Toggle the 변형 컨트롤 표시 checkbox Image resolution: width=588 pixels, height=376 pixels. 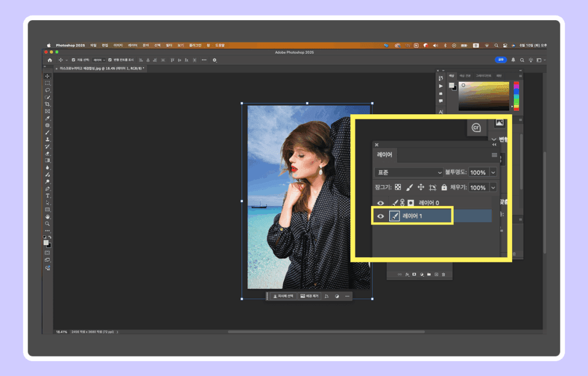click(x=110, y=60)
